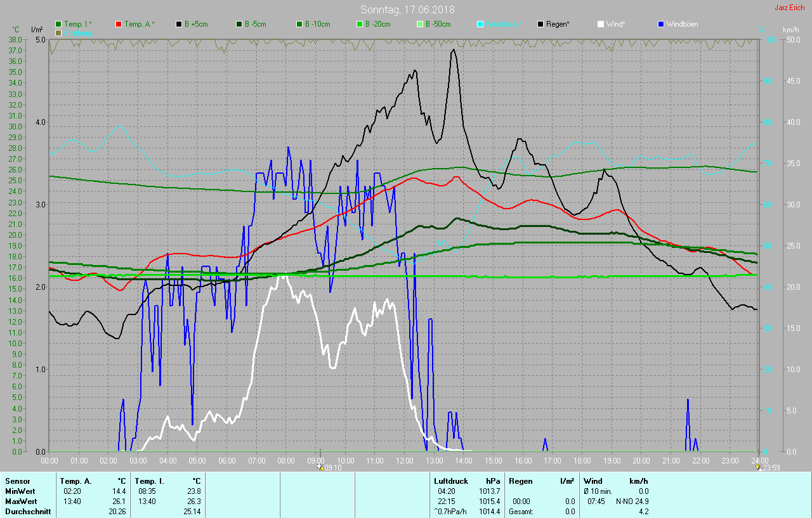Toggle the B -10cm series legend box
Viewport: 812px width, 518px height.
pos(299,24)
